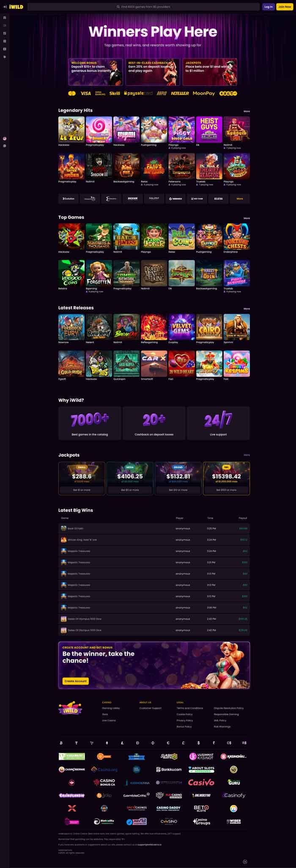Click the Create Account button
296x868 pixels.
[76, 681]
